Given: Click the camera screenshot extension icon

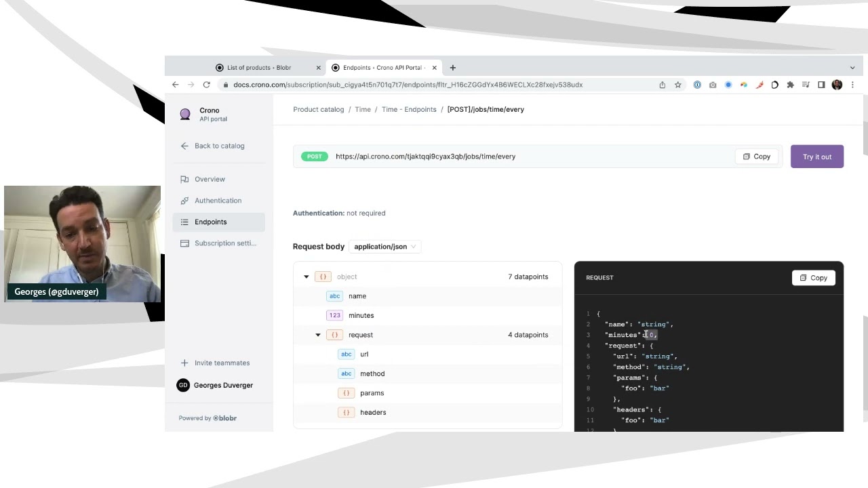Looking at the screenshot, I should point(713,85).
